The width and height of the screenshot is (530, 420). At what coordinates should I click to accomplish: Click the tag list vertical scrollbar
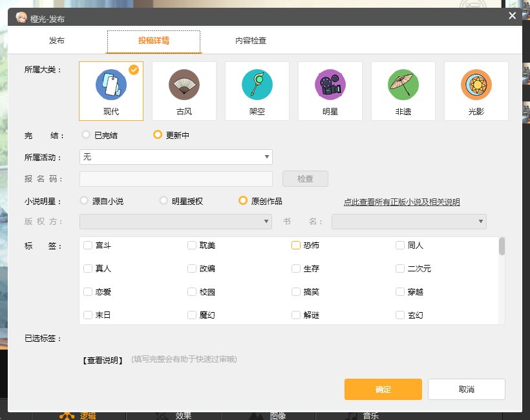pos(502,247)
